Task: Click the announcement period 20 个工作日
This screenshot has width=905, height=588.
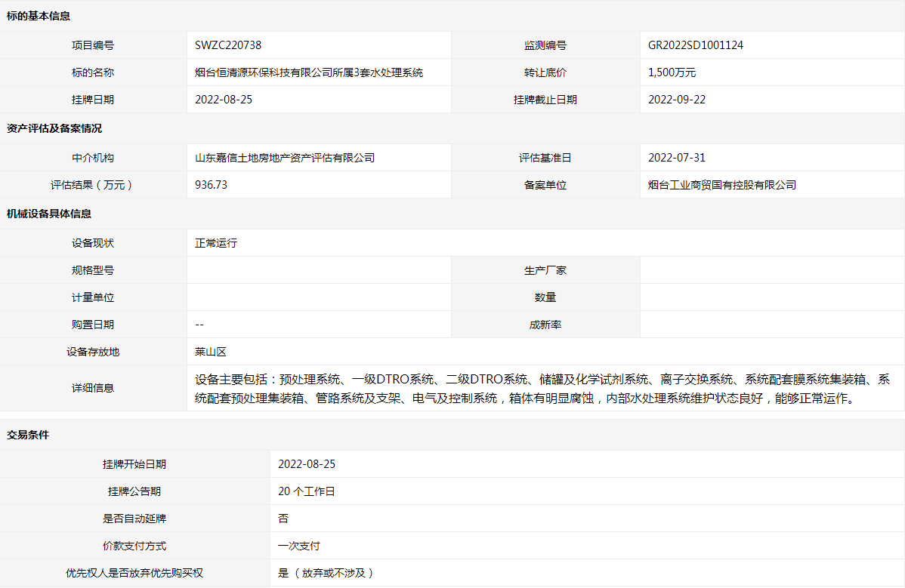Action: (306, 491)
